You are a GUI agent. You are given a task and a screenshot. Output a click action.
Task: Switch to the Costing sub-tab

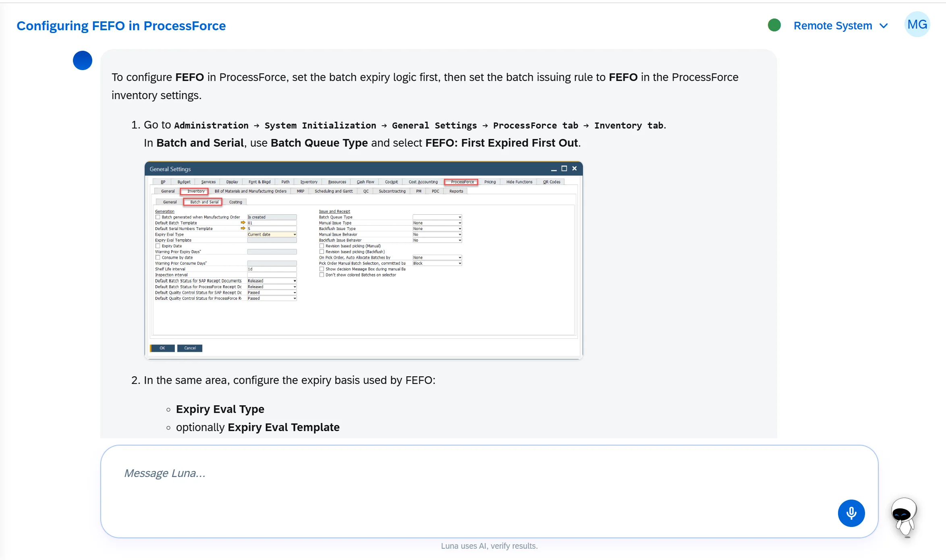pos(235,202)
